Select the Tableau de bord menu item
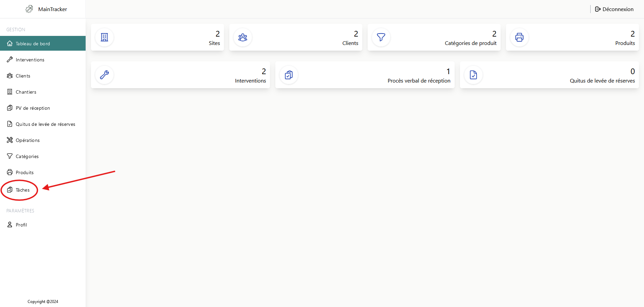 click(33, 44)
